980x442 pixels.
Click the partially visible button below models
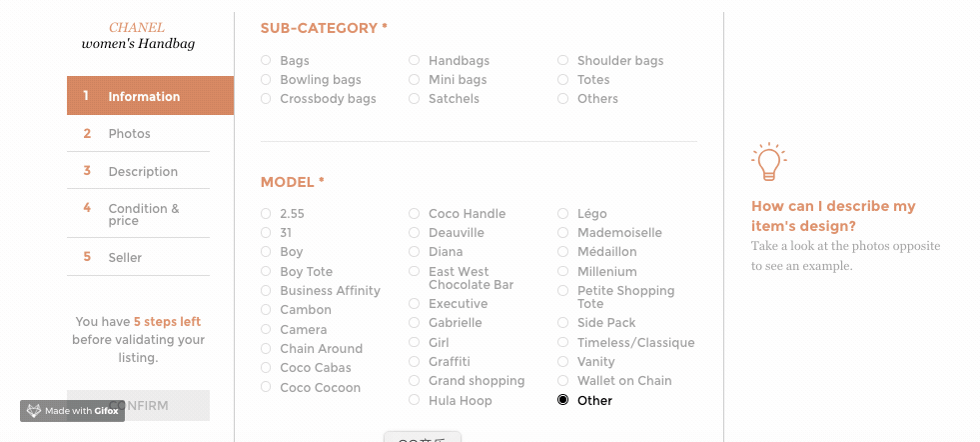[x=423, y=436]
